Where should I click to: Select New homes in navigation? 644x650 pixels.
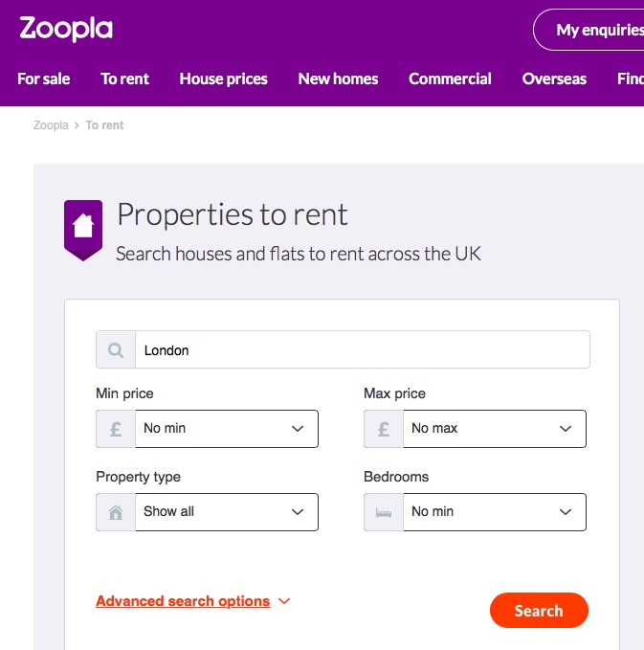[x=338, y=78]
